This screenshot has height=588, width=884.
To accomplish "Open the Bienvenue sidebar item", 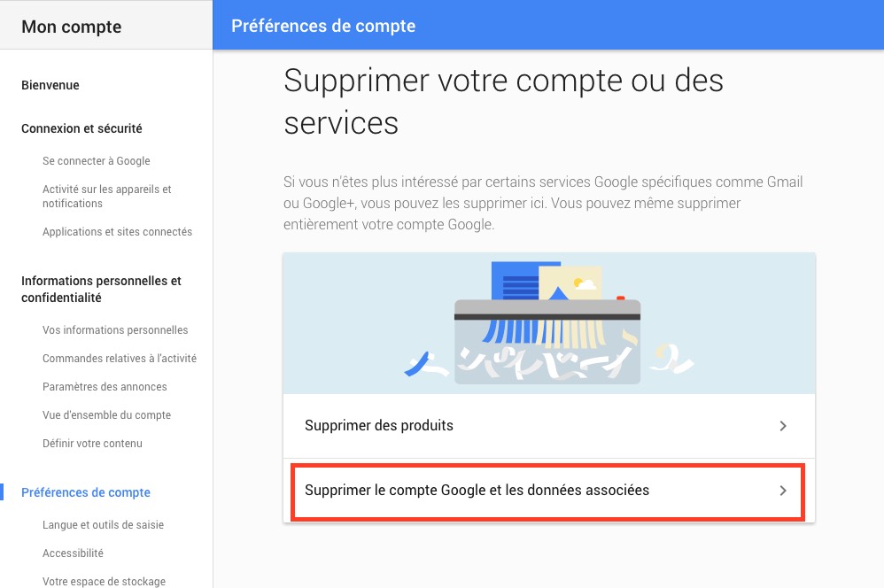I will point(50,85).
